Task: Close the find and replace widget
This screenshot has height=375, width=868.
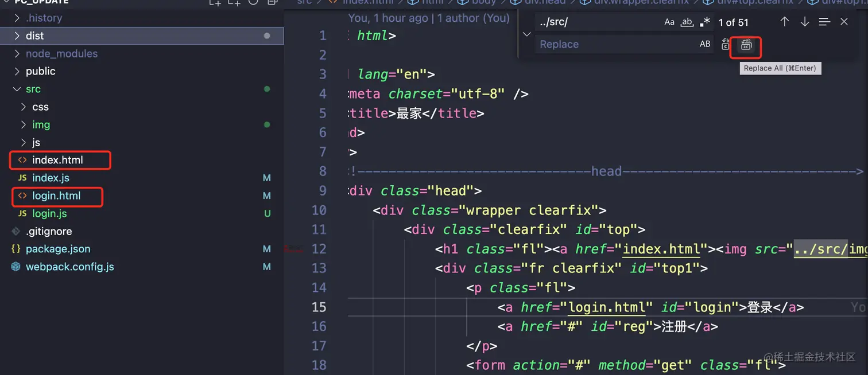Action: tap(844, 22)
